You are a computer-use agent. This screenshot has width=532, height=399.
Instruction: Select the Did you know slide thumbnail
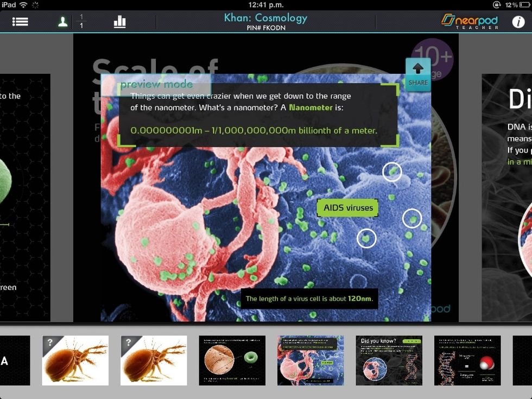389,360
